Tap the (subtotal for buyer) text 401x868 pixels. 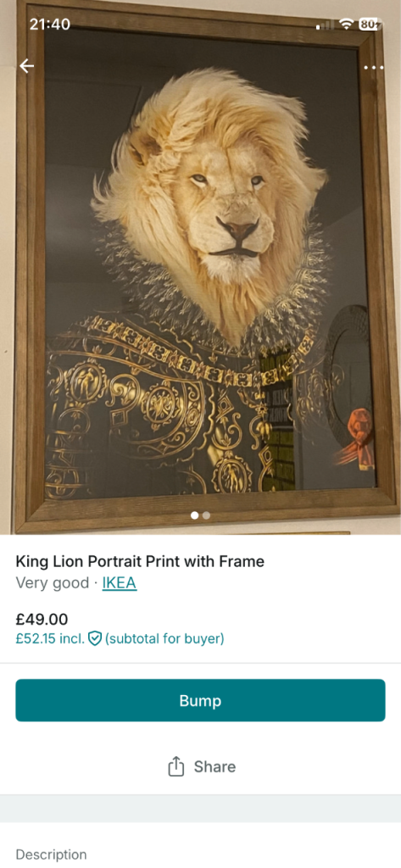pos(164,639)
